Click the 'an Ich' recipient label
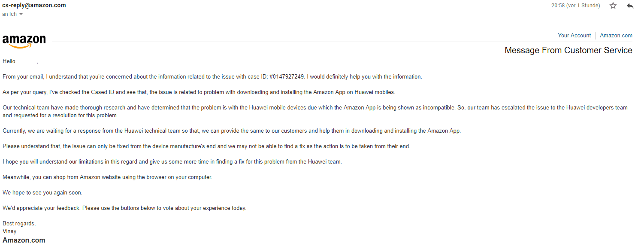644x249 pixels. tap(9, 14)
